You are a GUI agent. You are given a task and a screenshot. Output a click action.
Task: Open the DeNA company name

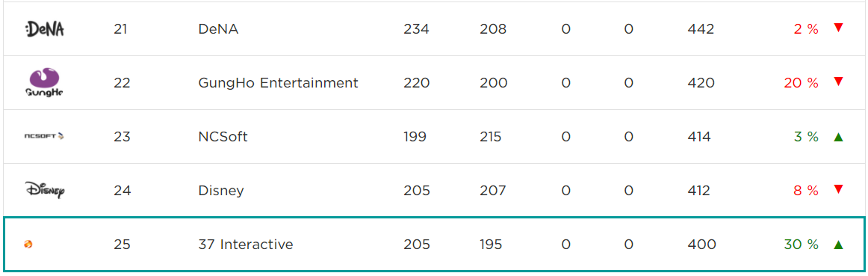(218, 29)
